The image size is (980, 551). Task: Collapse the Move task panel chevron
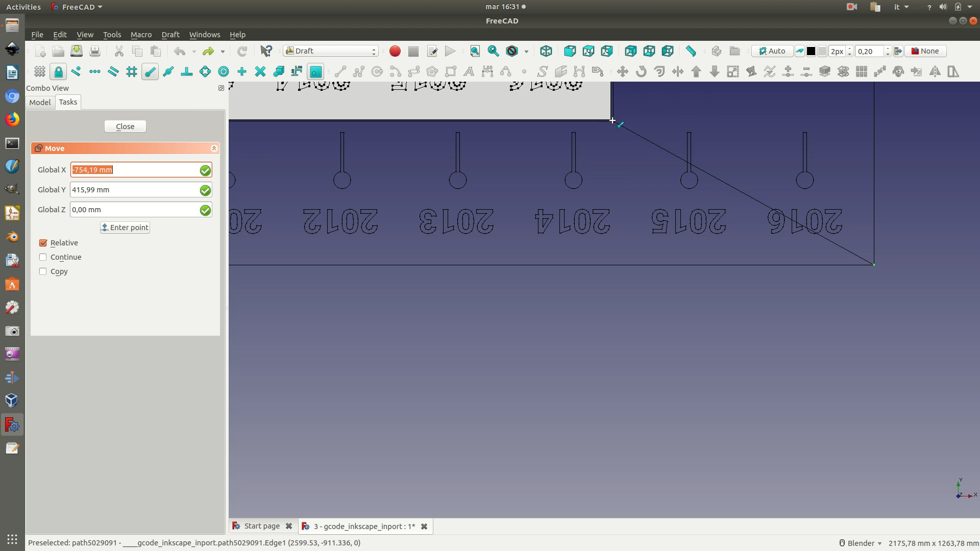(214, 148)
